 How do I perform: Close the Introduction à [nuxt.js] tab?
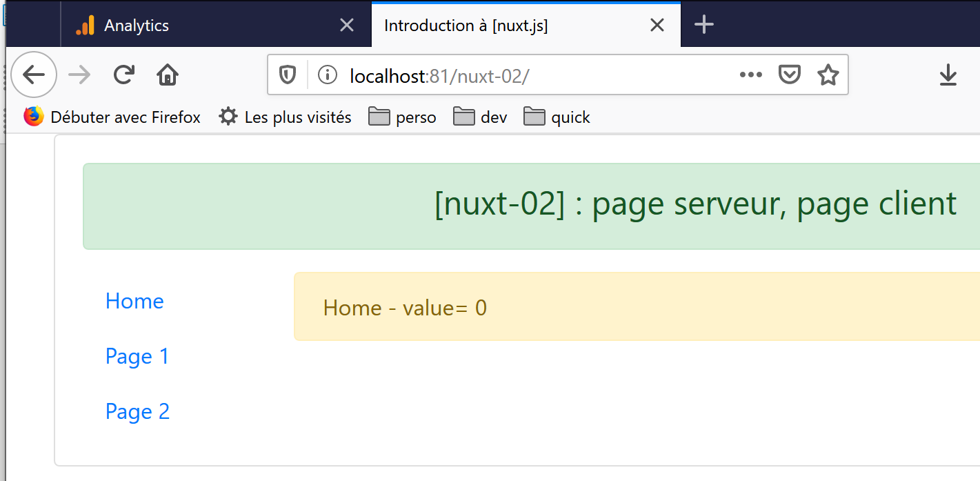click(657, 26)
